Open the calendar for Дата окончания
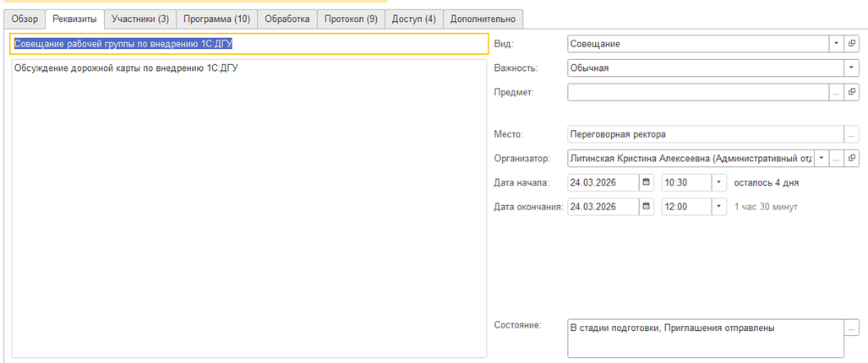 pyautogui.click(x=647, y=206)
